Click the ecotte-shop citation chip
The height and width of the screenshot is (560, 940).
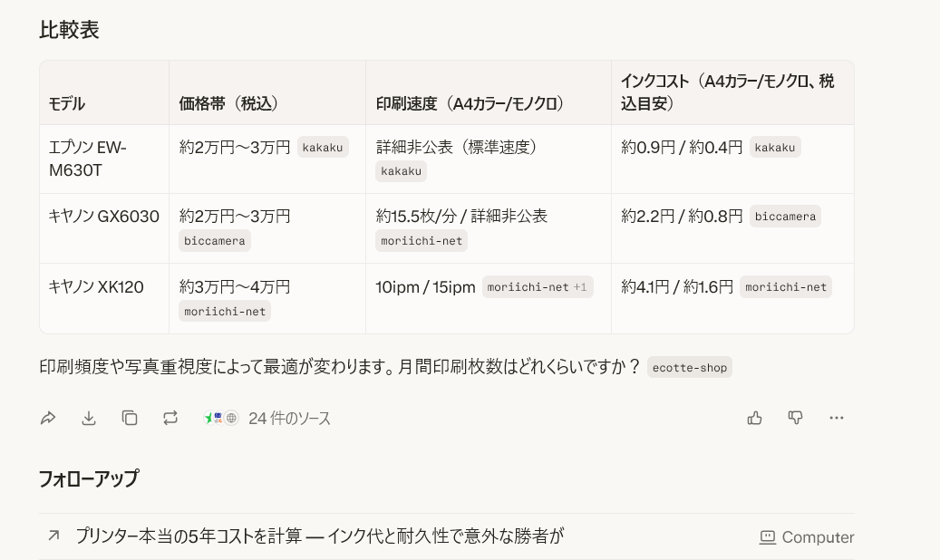tap(689, 368)
